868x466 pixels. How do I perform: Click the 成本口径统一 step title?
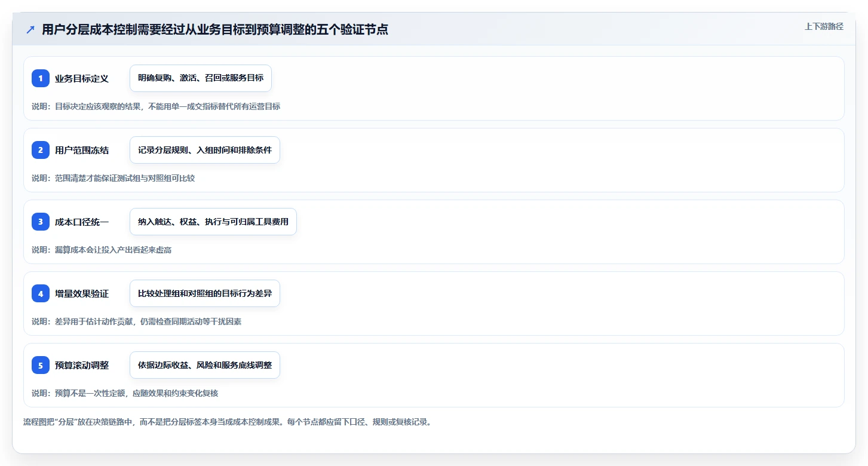coord(82,222)
